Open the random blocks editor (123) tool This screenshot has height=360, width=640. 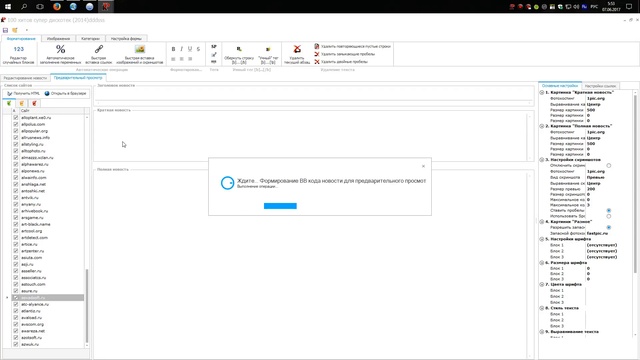click(18, 54)
